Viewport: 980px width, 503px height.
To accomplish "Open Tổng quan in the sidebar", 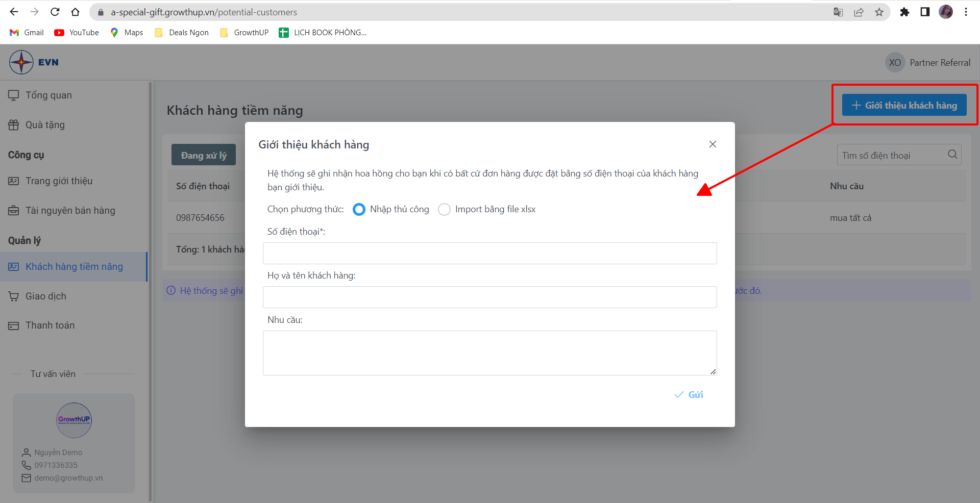I will [x=48, y=95].
